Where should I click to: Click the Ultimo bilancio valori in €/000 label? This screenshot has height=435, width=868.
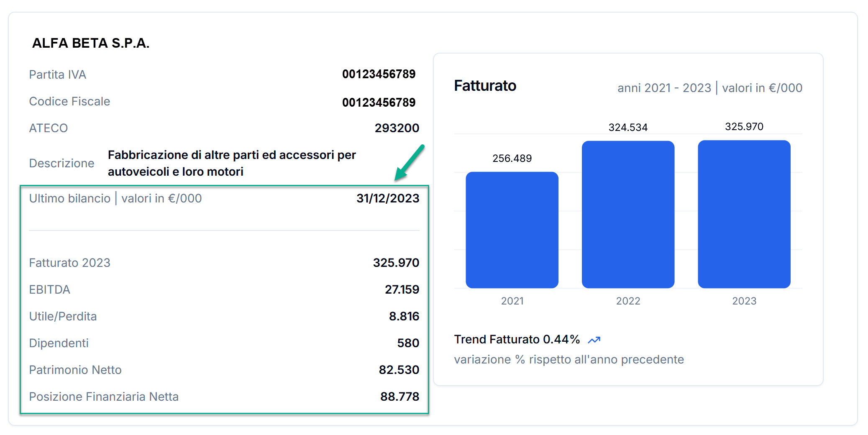[115, 198]
